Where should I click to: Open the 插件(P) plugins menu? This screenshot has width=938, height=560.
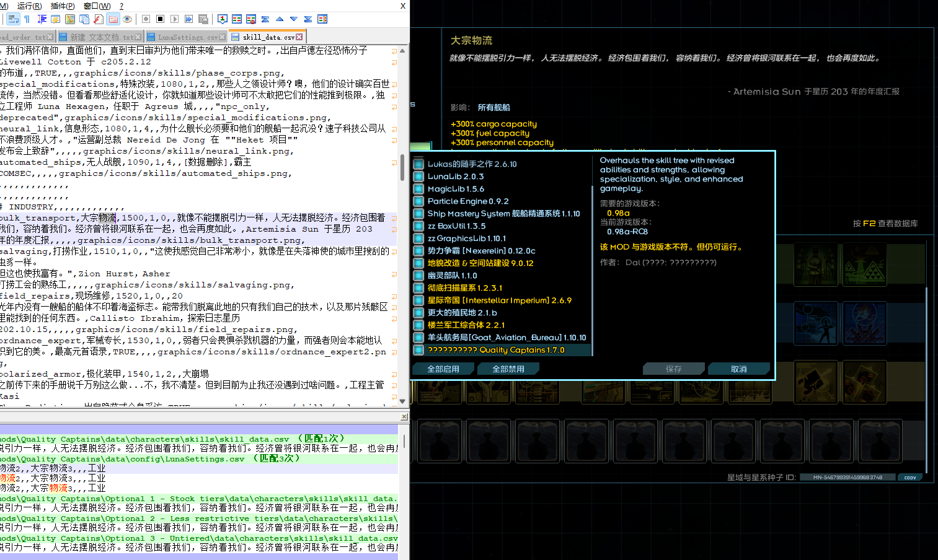click(x=62, y=6)
